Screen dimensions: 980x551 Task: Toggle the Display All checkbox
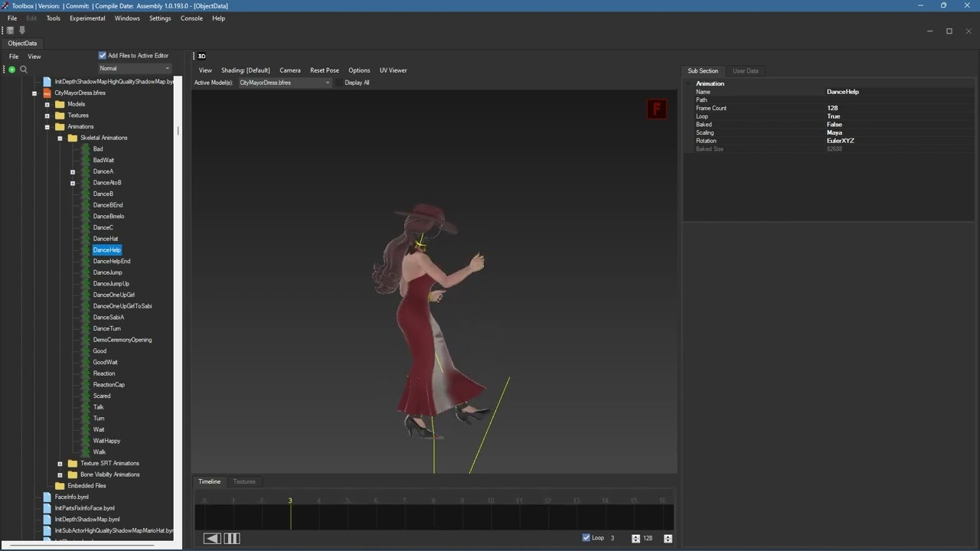[340, 83]
